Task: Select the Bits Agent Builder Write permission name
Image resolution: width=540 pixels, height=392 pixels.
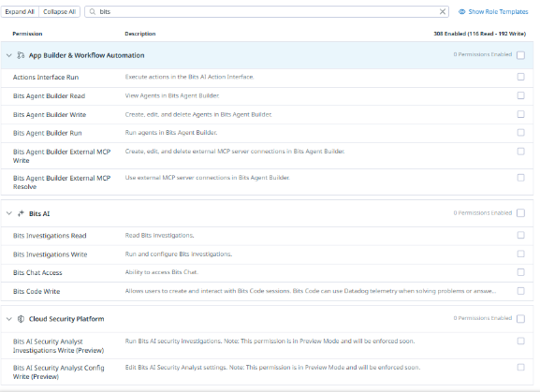Action: coord(50,114)
